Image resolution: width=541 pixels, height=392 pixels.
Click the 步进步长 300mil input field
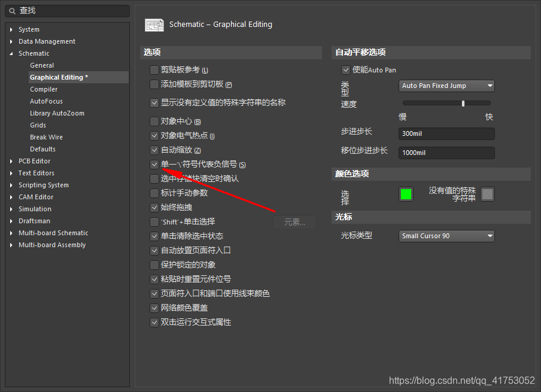point(446,133)
